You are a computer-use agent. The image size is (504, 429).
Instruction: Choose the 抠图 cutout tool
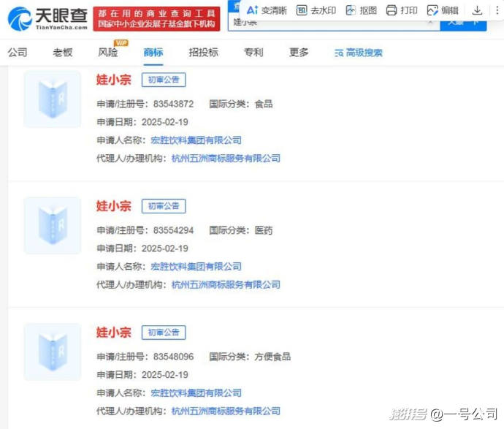tap(361, 11)
